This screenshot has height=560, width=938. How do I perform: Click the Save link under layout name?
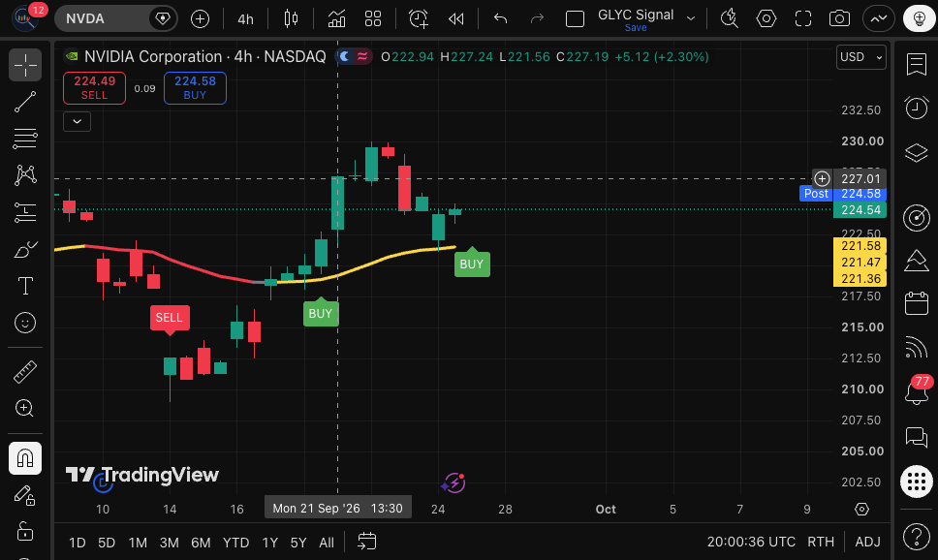pyautogui.click(x=636, y=27)
